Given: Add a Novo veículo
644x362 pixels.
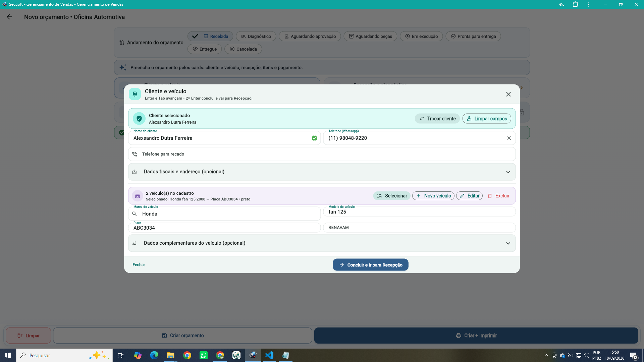Looking at the screenshot, I should (433, 196).
